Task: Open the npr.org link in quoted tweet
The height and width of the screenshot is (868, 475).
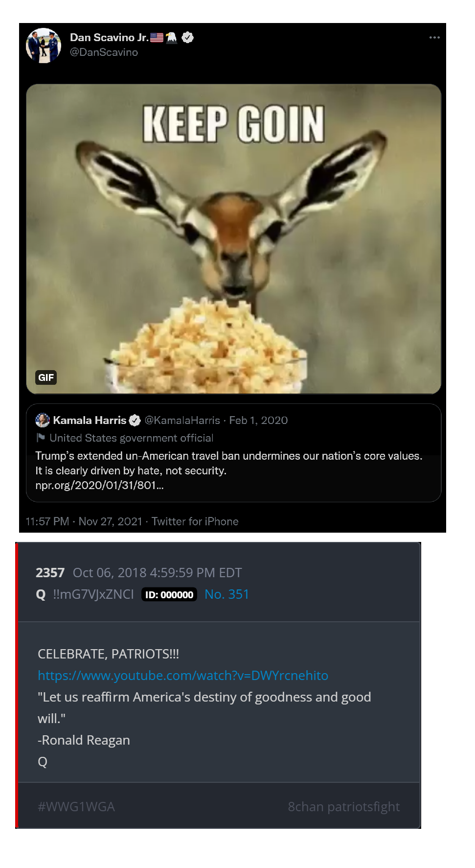Action: coord(99,485)
